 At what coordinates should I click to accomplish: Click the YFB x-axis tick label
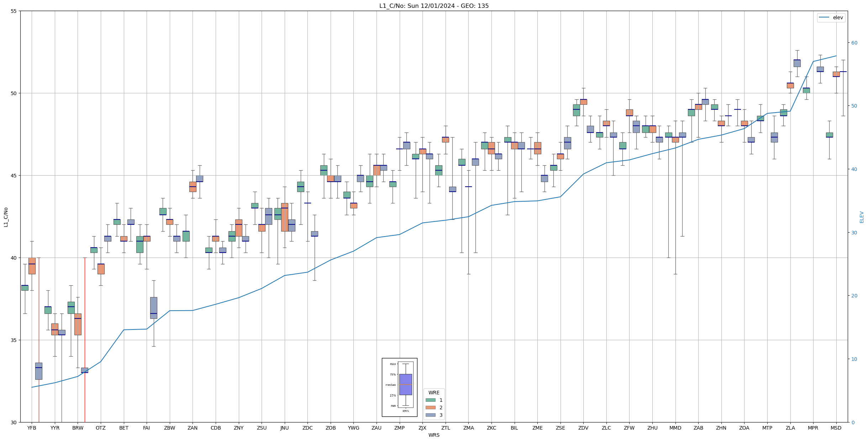click(x=32, y=428)
